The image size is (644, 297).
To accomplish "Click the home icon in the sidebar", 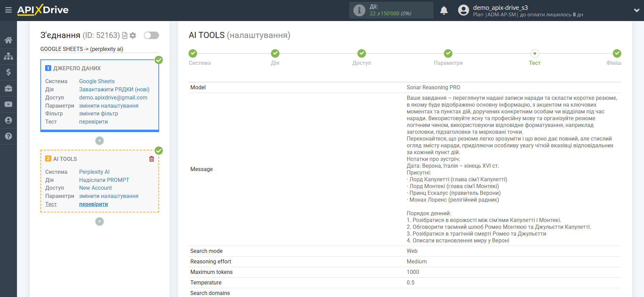I will click(8, 40).
